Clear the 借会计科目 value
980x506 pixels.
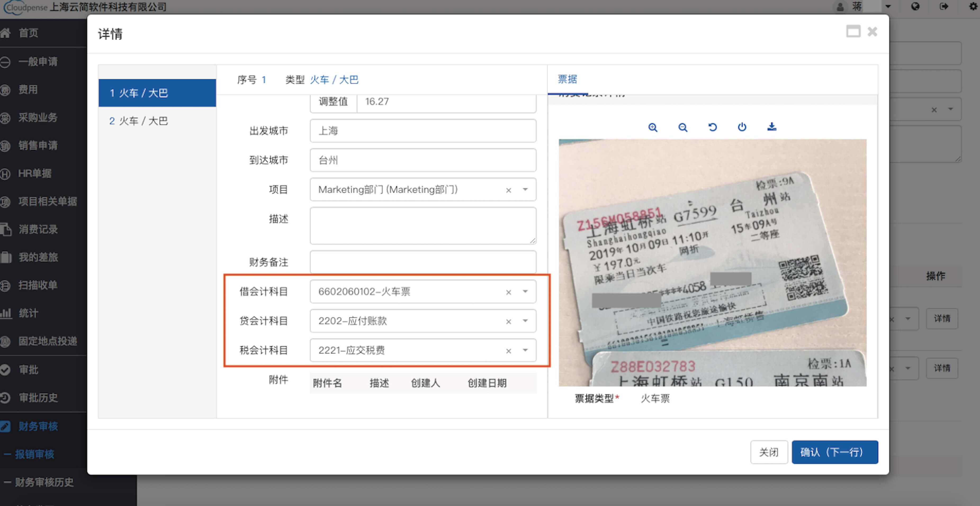point(508,292)
